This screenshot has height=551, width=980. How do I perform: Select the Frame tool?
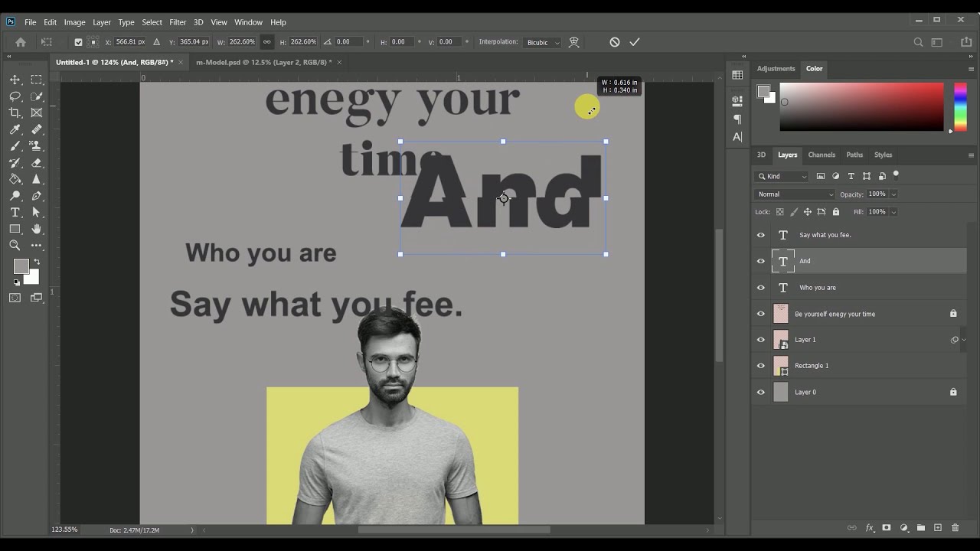point(36,113)
